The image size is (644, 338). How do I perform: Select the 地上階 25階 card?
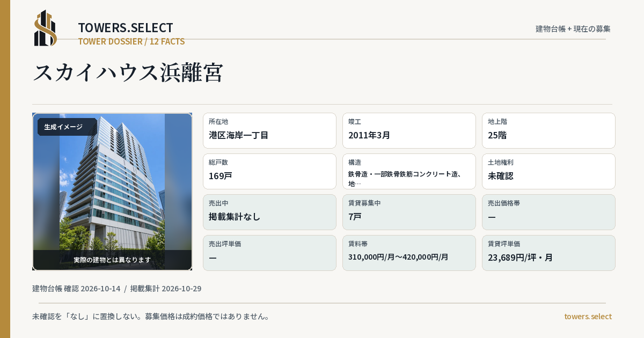(x=548, y=130)
